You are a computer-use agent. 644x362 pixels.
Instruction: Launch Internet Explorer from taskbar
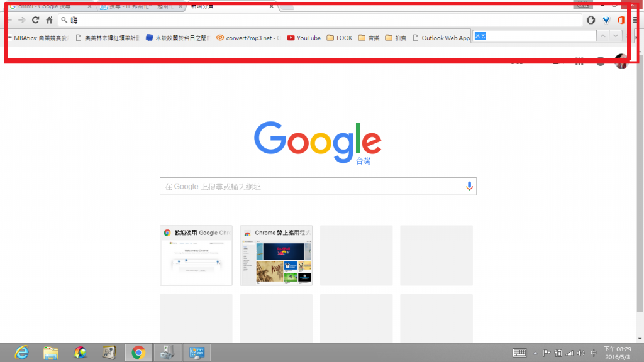pos(22,353)
